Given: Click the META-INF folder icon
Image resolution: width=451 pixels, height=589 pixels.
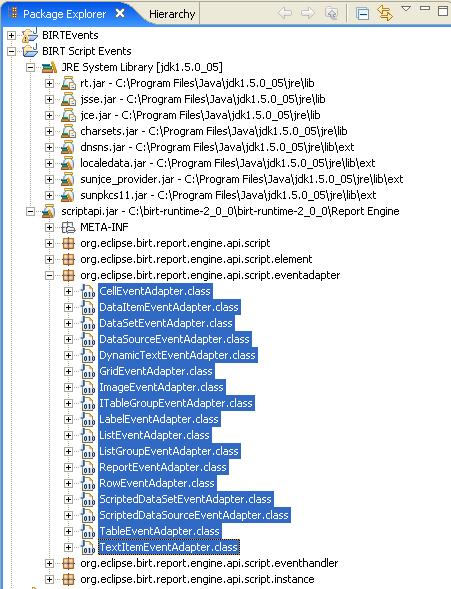Looking at the screenshot, I should coord(68,227).
